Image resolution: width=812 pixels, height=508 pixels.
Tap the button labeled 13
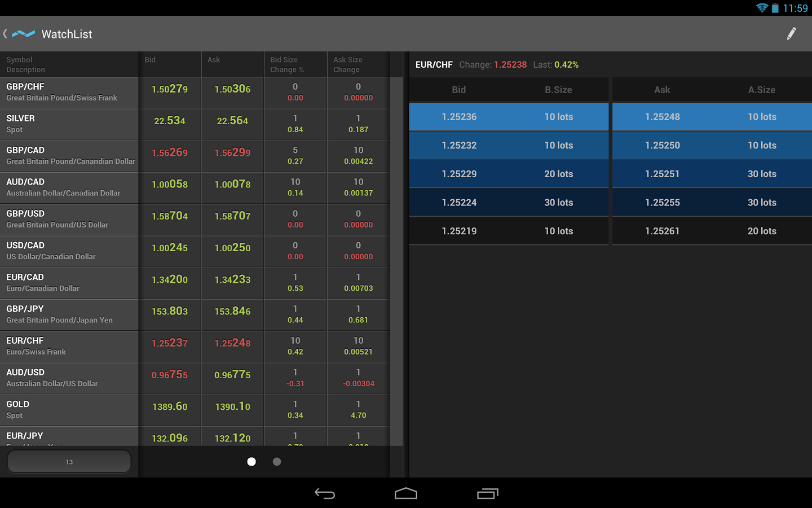[69, 462]
